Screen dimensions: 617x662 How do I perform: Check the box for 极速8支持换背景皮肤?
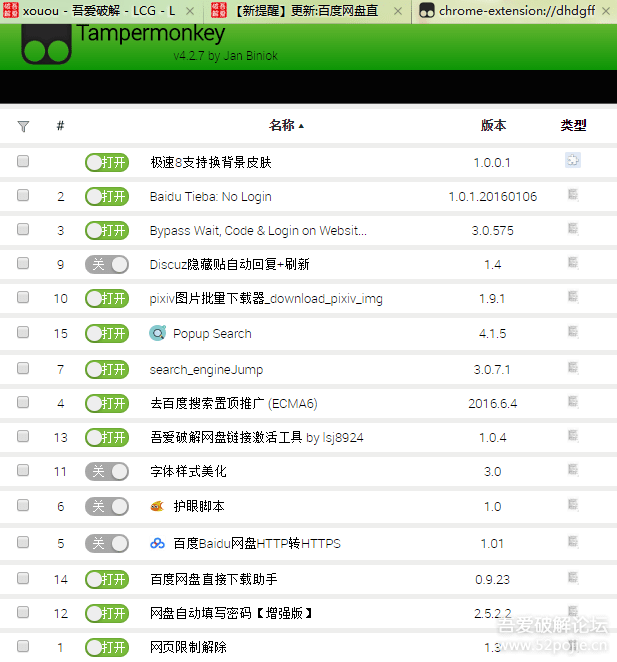pos(23,161)
